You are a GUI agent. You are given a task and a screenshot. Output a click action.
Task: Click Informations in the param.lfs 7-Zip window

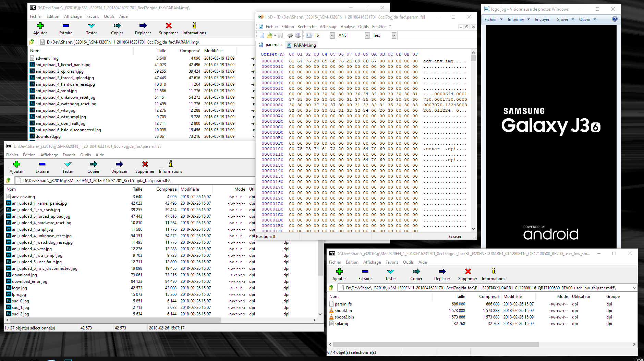coord(171,167)
